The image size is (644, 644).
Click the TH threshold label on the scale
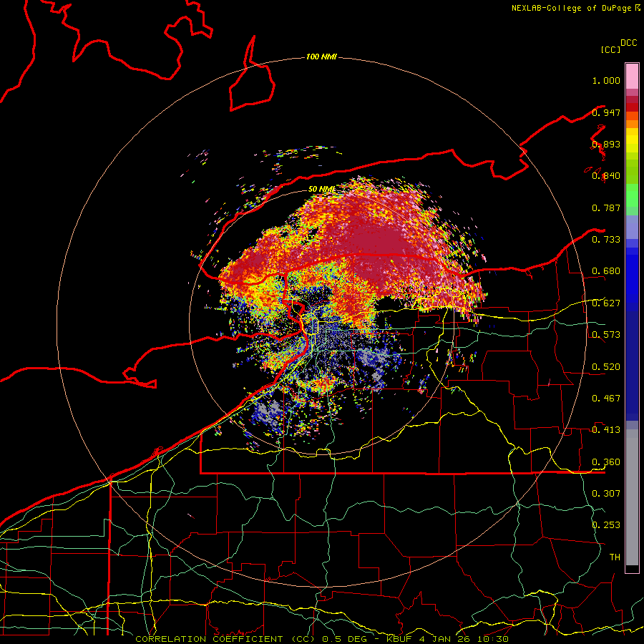pyautogui.click(x=615, y=557)
